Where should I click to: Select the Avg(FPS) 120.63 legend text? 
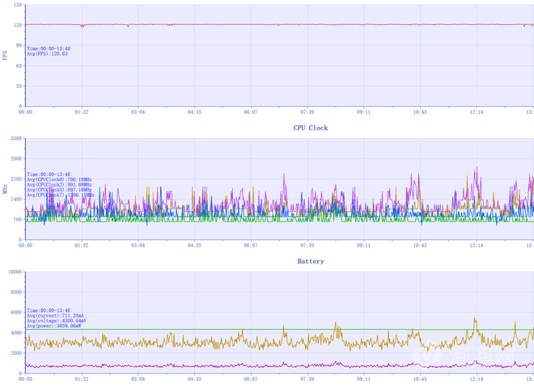pos(47,54)
